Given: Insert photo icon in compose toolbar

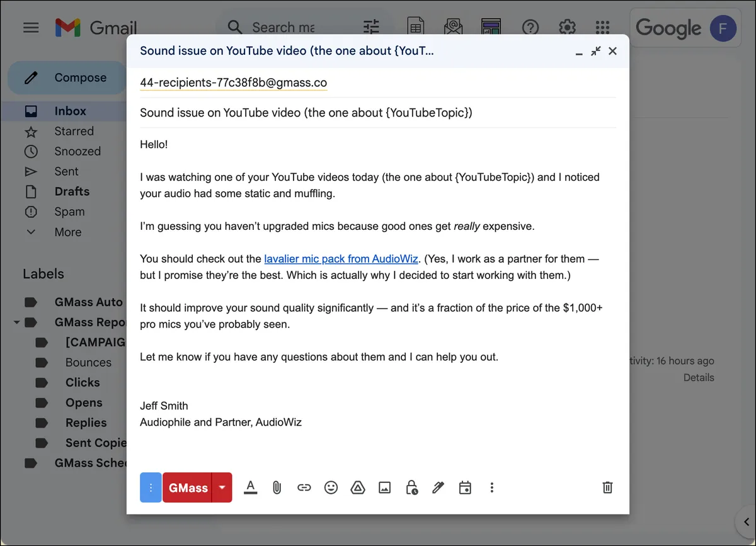Looking at the screenshot, I should 384,487.
